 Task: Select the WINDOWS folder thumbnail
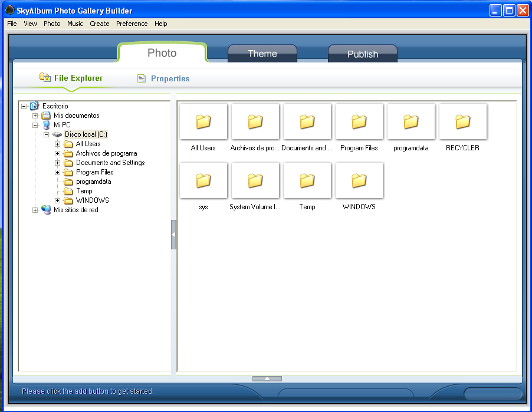coord(359,180)
